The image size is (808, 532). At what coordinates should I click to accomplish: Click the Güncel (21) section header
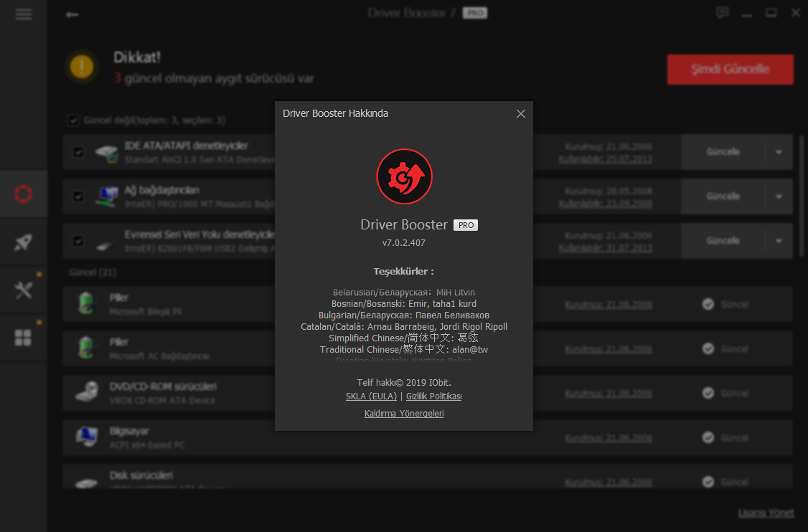pyautogui.click(x=93, y=272)
